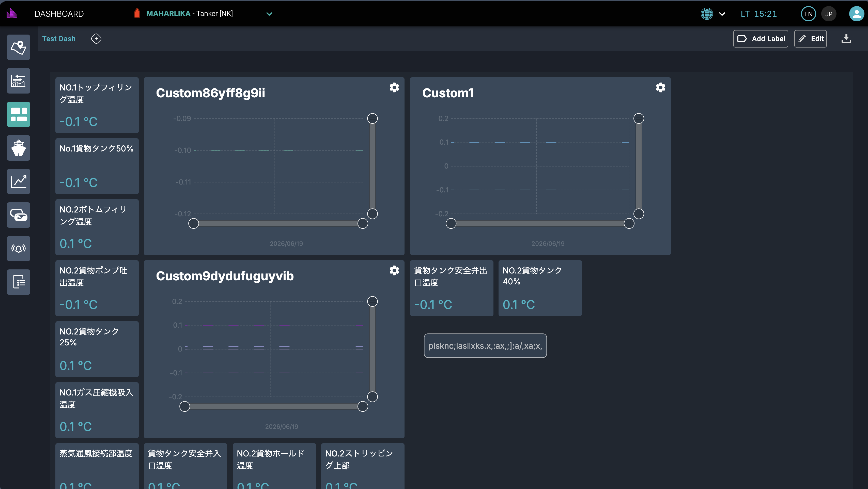This screenshot has height=489, width=868.
Task: Click top vertical range handle on Custom1
Action: [639, 118]
